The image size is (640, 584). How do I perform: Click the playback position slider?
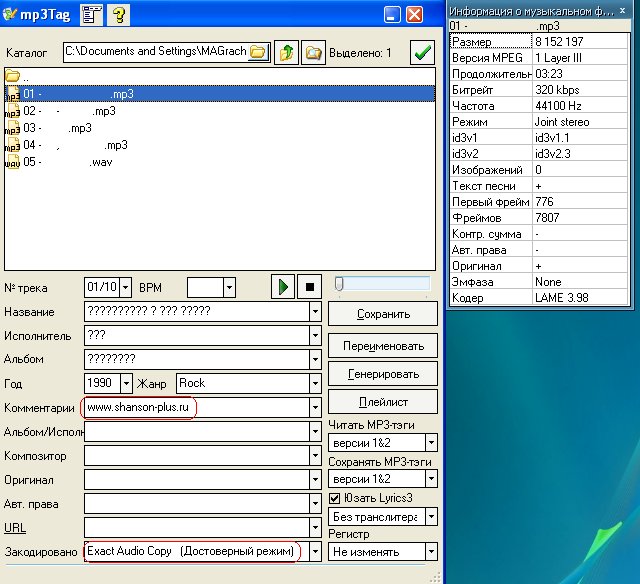tap(383, 285)
